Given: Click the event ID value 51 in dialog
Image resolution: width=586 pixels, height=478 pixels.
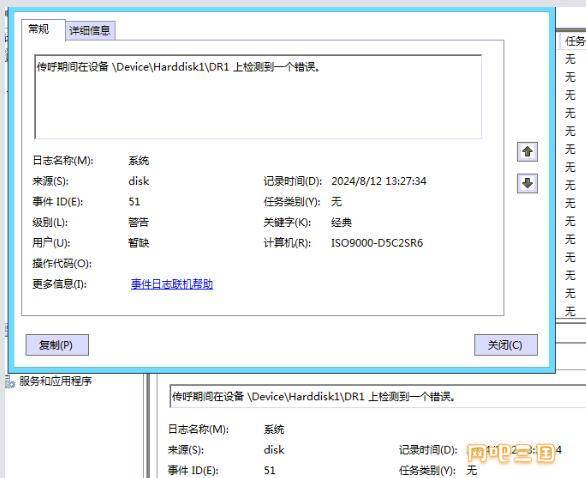Looking at the screenshot, I should click(x=134, y=202).
